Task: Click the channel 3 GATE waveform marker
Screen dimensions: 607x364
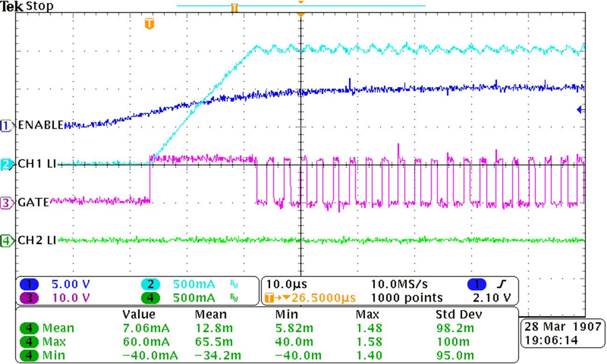Action: point(7,203)
